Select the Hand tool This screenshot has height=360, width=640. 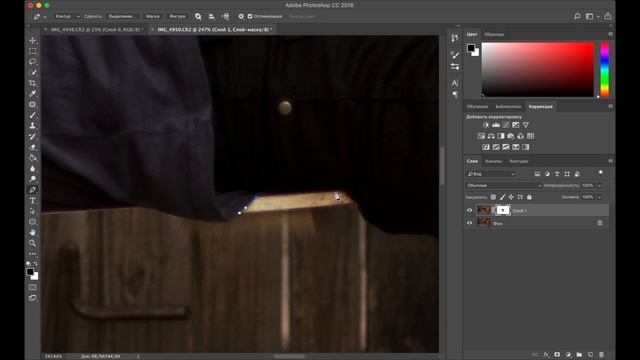(32, 232)
